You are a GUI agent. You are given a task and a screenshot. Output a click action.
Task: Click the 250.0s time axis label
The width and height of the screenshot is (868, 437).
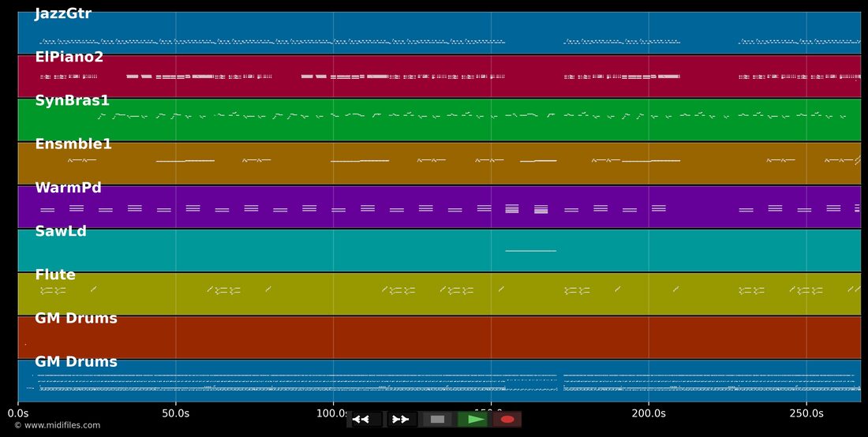[806, 413]
